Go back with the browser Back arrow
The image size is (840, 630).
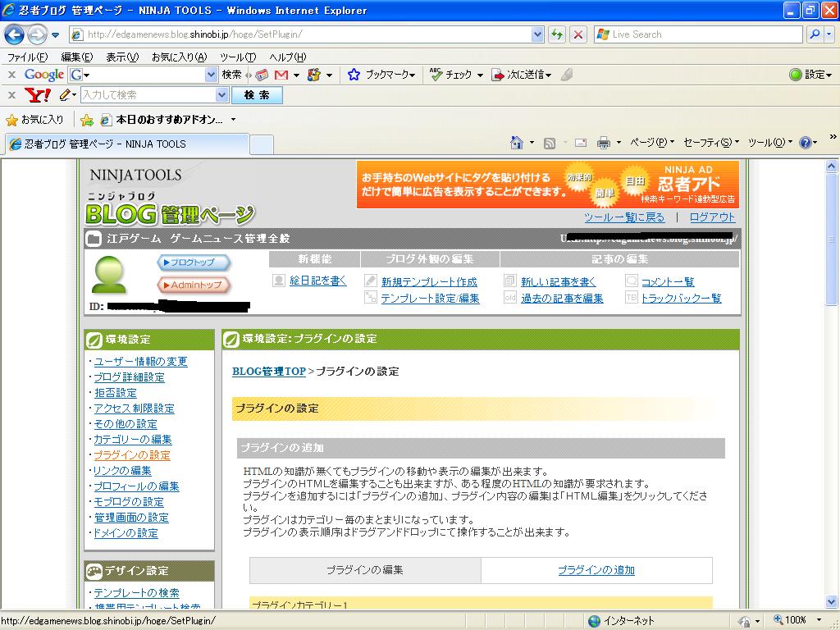[x=15, y=34]
